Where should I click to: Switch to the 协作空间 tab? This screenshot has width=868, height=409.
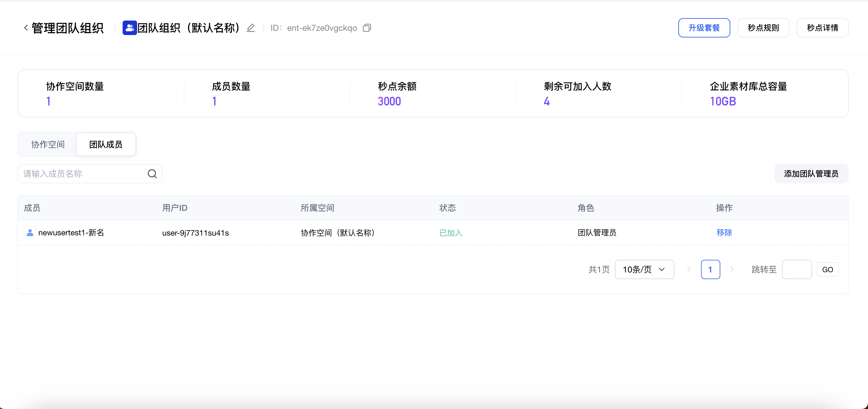48,144
